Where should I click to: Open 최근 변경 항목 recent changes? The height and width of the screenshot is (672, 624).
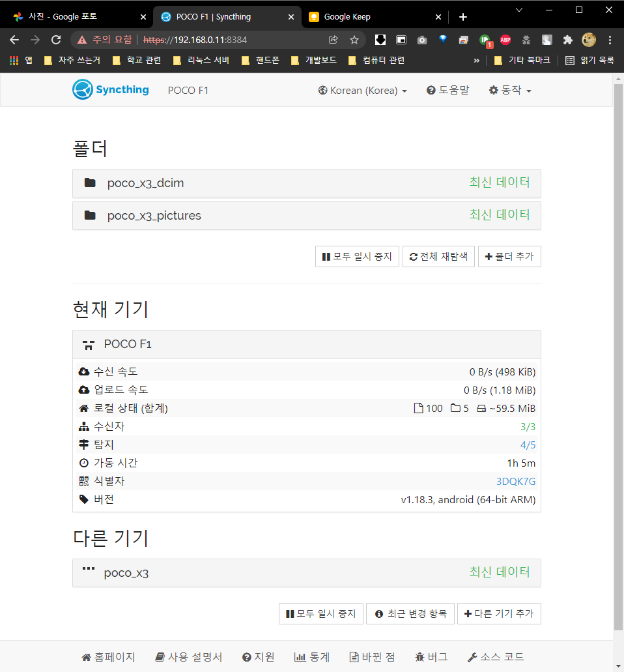pos(410,614)
